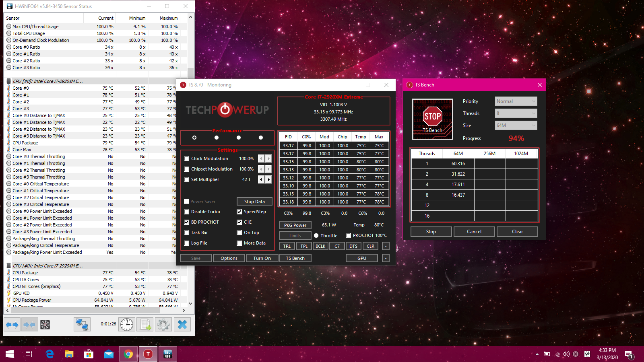Expand the Size dropdown showing 64M
The width and height of the screenshot is (644, 362).
click(516, 125)
